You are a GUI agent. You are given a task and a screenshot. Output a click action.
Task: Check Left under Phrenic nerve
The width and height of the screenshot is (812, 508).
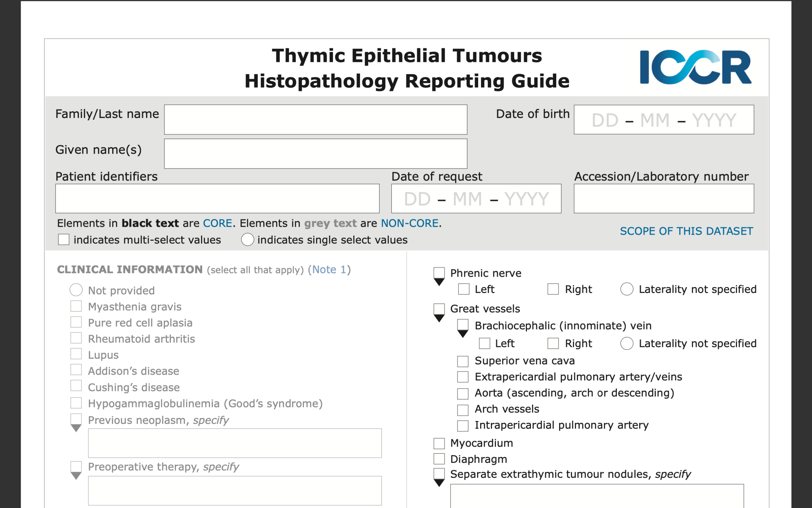(463, 289)
